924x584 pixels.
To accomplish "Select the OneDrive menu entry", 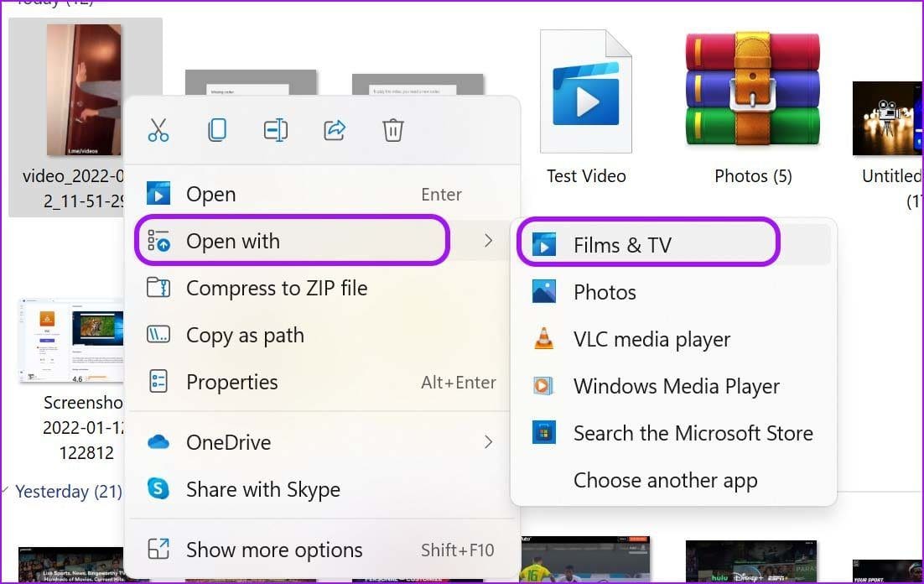I will click(x=322, y=442).
